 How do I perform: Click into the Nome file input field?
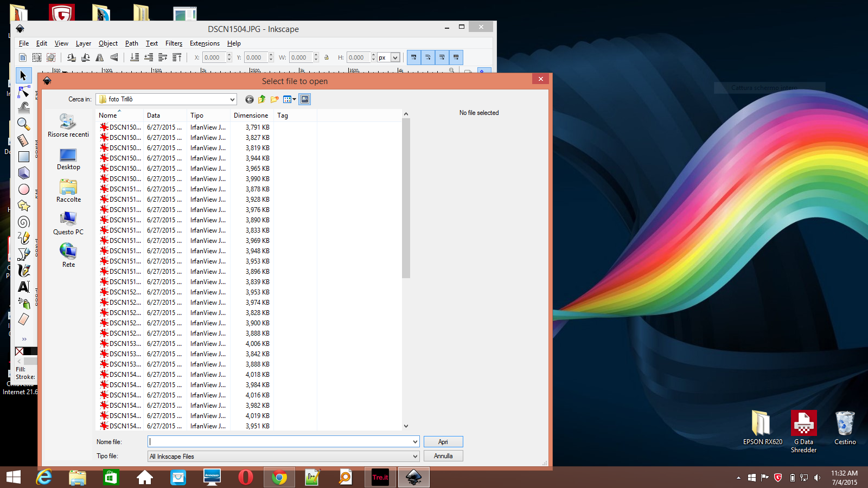tap(279, 442)
